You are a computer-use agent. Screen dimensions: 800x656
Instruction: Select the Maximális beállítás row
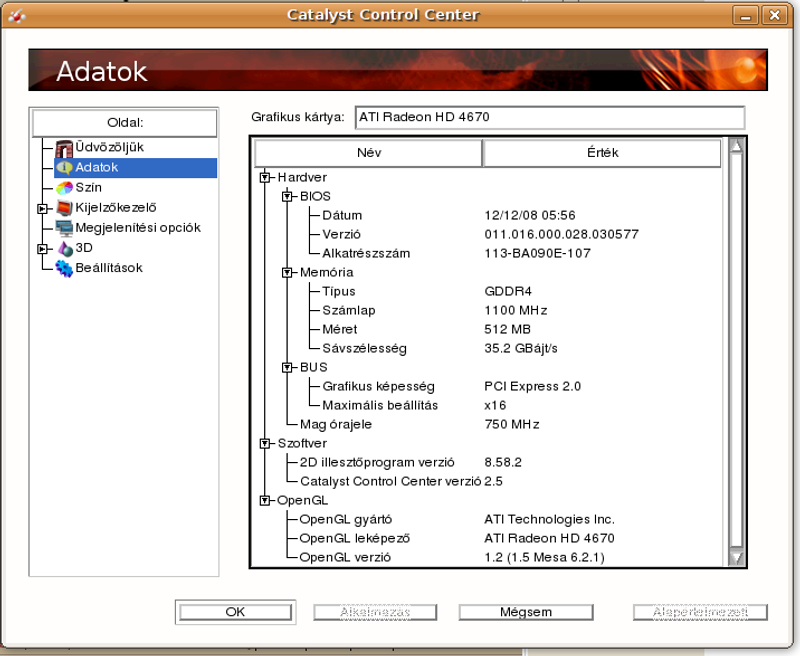coord(487,406)
